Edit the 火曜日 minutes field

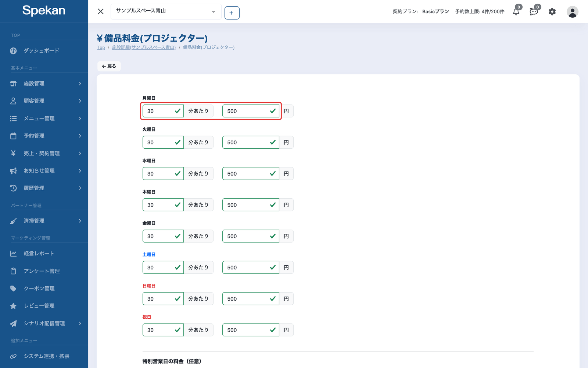coord(163,142)
